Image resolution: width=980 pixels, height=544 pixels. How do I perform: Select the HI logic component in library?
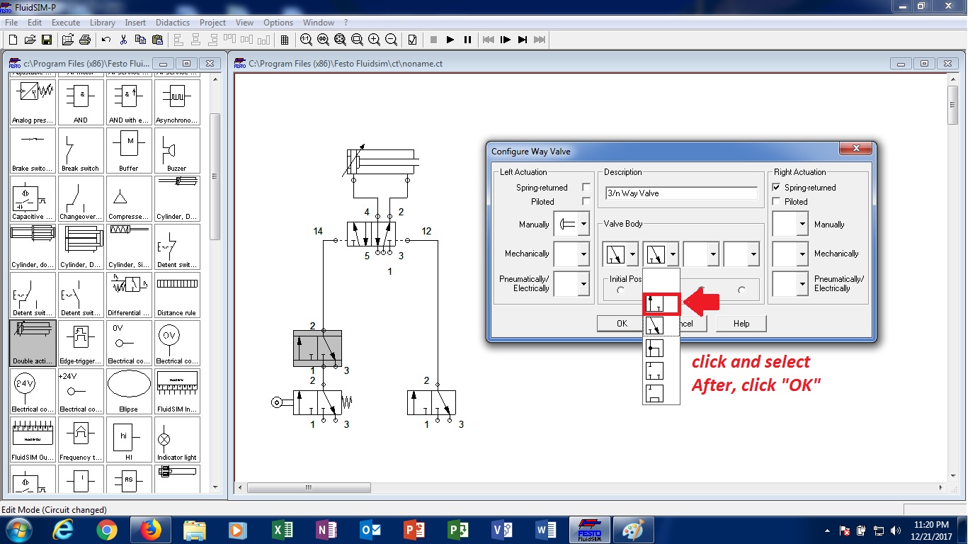(x=129, y=439)
